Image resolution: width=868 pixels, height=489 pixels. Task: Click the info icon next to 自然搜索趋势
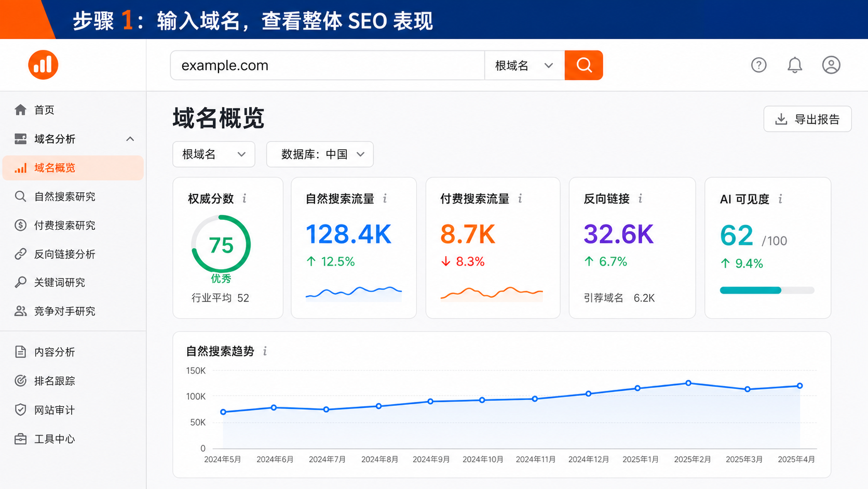(265, 351)
